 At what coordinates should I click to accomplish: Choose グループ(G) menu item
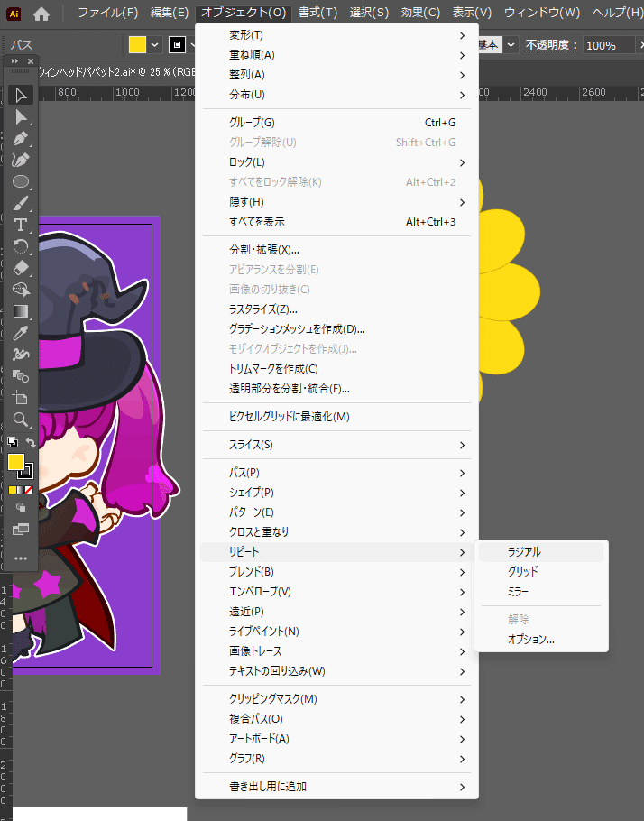(x=336, y=123)
